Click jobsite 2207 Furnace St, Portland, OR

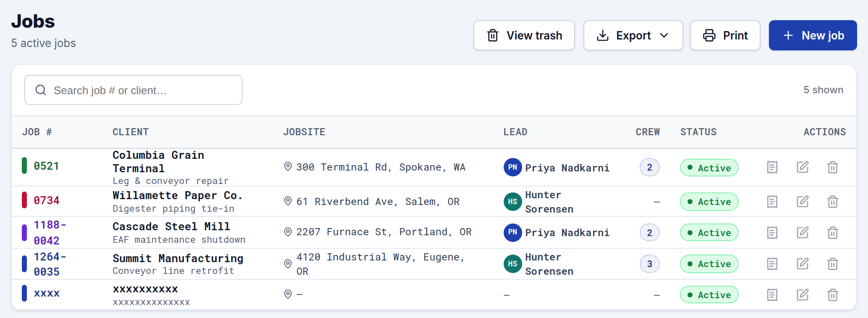pos(384,232)
